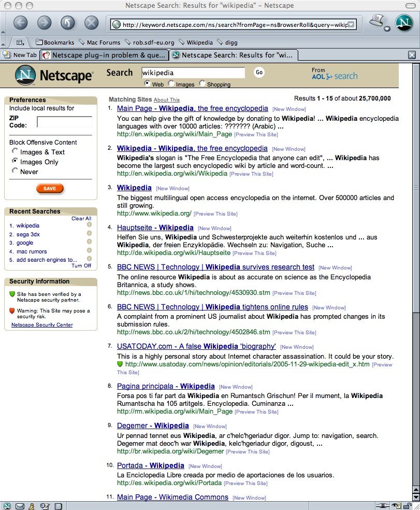The width and height of the screenshot is (420, 510).
Task: Remove add search engines recent entry
Action: [x=89, y=259]
